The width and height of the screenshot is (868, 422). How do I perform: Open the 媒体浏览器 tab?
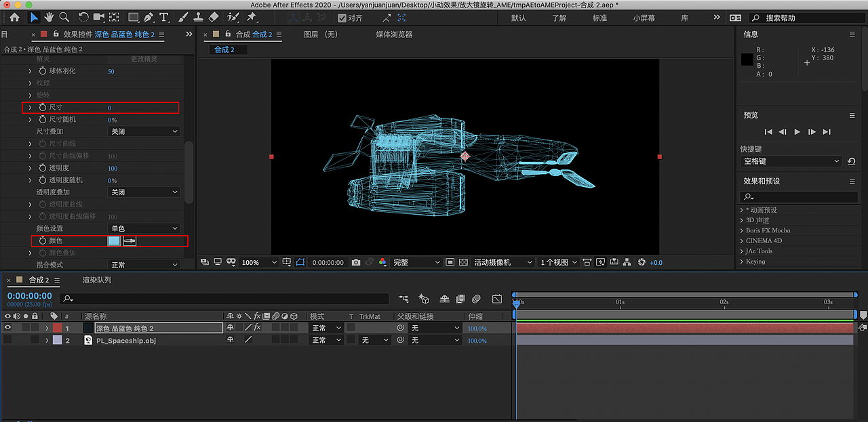point(394,34)
